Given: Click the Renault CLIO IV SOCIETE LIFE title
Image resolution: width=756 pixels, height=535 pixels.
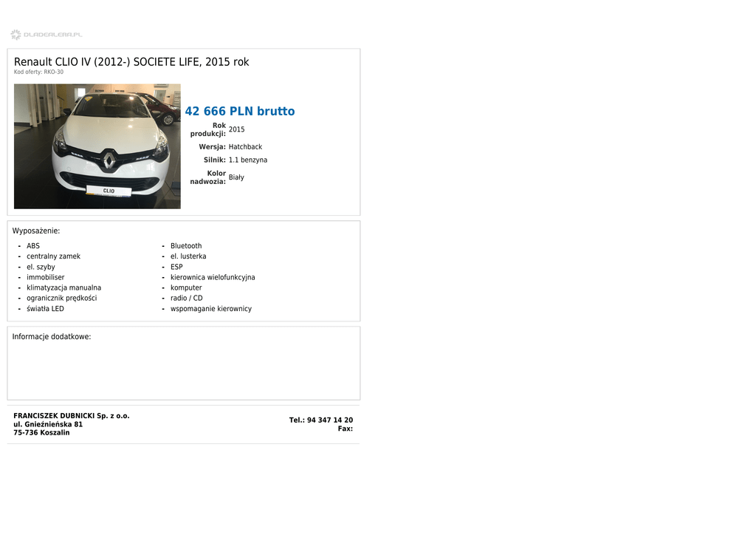Looking at the screenshot, I should (x=131, y=62).
